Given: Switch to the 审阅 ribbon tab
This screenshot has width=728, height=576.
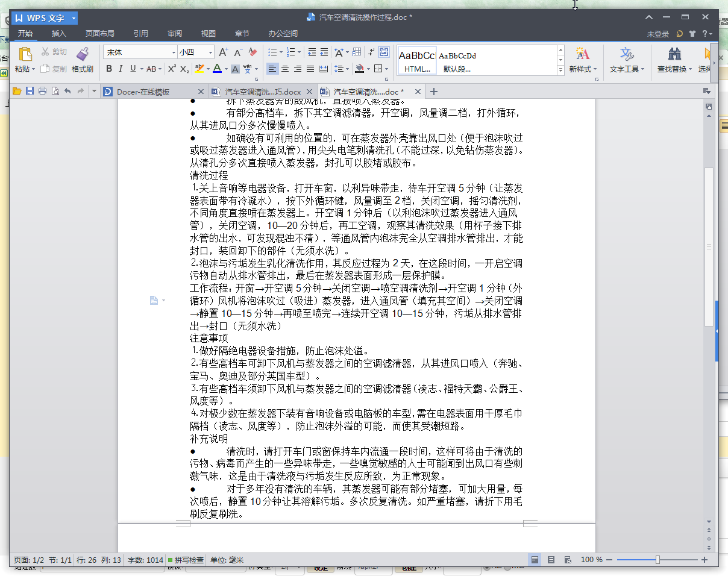Looking at the screenshot, I should tap(175, 34).
